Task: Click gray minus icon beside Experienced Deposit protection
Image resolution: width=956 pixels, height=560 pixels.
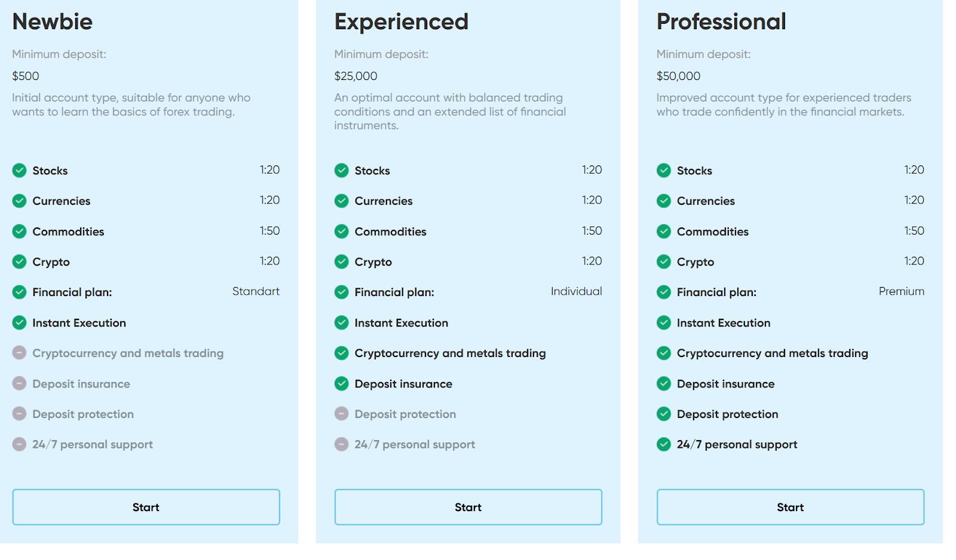Action: point(342,414)
